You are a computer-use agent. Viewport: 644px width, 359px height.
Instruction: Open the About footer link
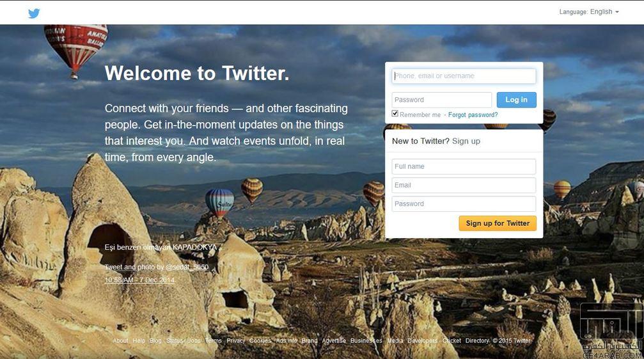[x=120, y=340]
